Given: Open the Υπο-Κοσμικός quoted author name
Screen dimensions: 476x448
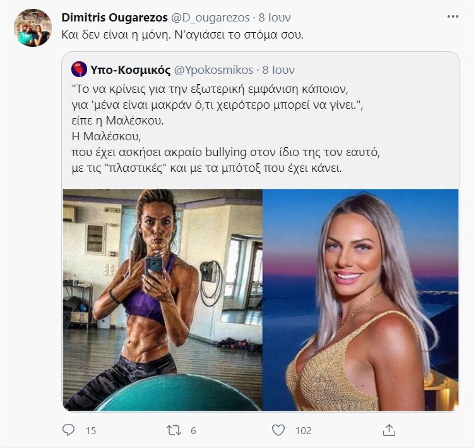Looking at the screenshot, I should (131, 70).
